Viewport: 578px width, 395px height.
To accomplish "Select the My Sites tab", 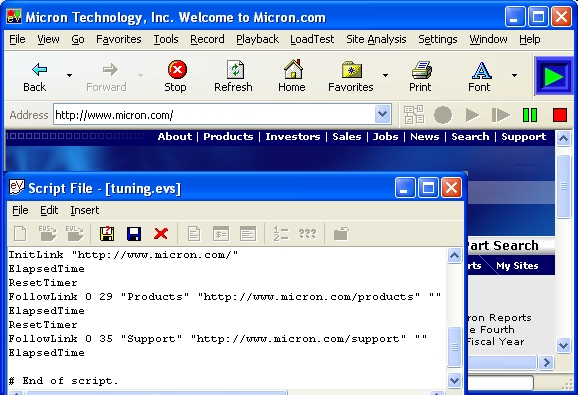I will click(517, 266).
